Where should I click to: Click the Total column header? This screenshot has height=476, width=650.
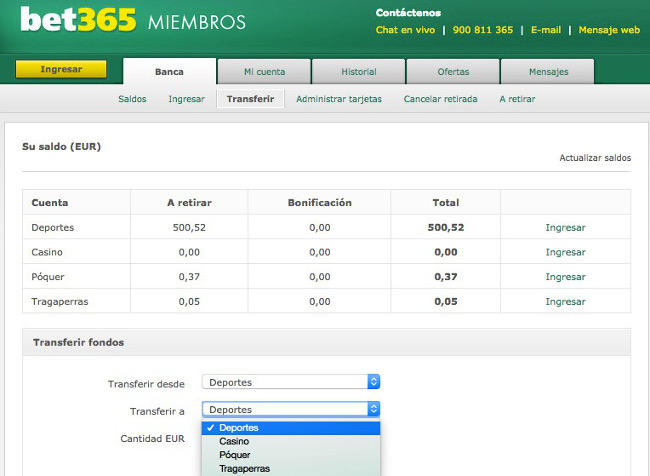pyautogui.click(x=446, y=203)
